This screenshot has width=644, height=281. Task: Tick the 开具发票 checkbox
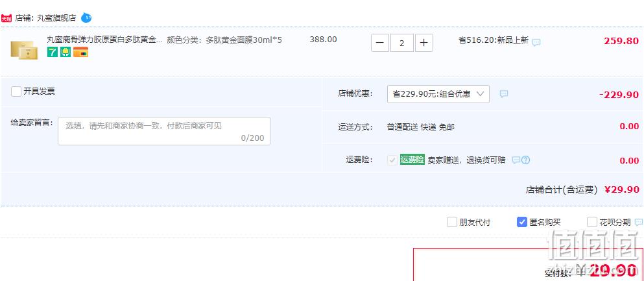click(x=16, y=92)
